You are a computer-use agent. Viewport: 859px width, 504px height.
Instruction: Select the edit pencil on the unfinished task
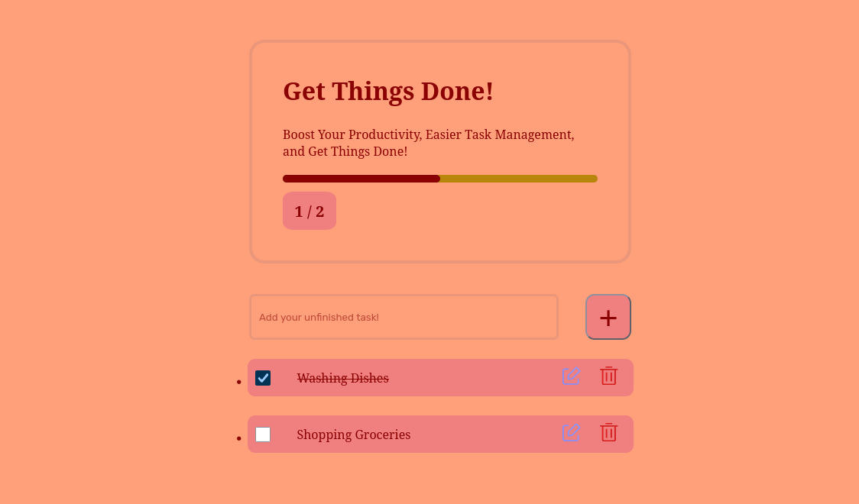pyautogui.click(x=571, y=432)
